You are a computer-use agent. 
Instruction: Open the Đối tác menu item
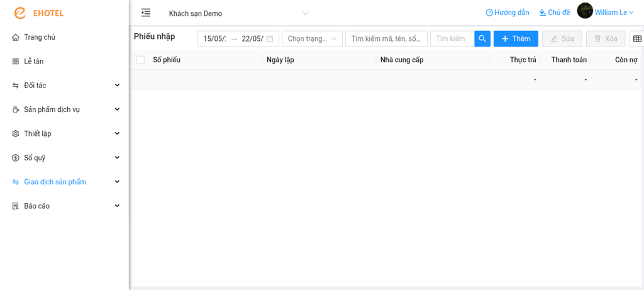click(65, 86)
